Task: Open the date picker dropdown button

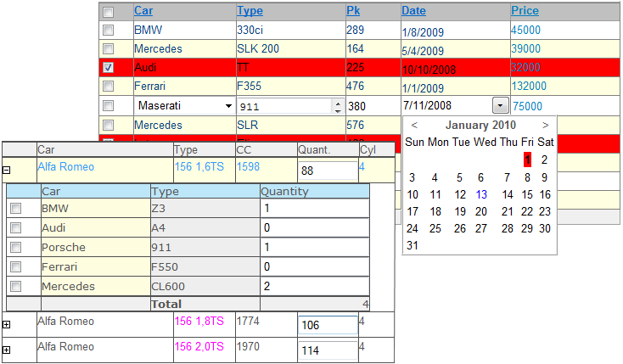Action: pyautogui.click(x=501, y=105)
